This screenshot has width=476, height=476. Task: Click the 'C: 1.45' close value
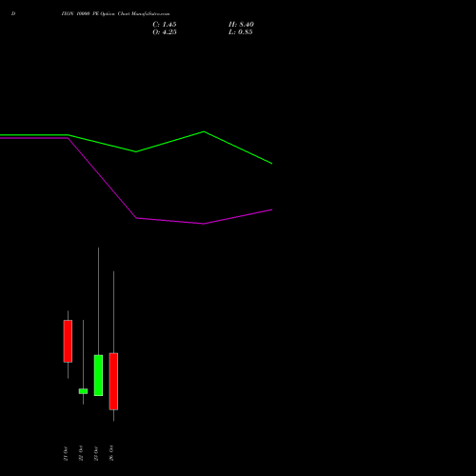coord(165,25)
